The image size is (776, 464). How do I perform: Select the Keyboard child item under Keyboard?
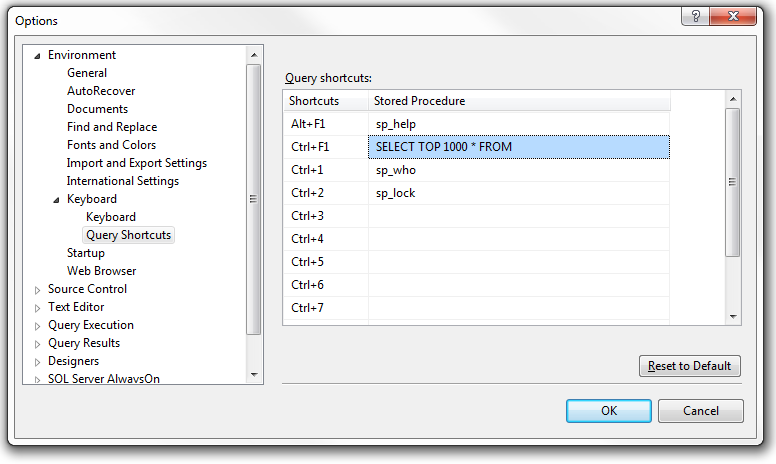(111, 217)
